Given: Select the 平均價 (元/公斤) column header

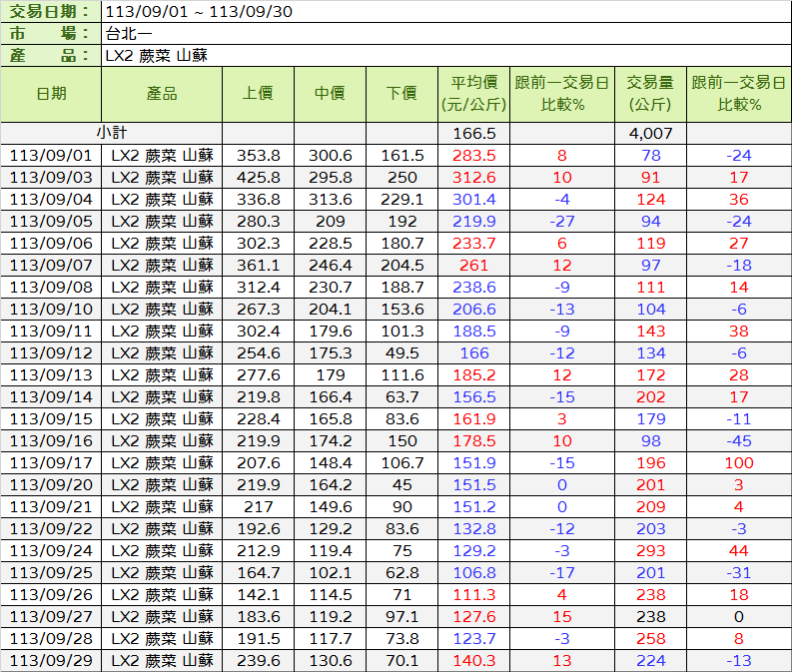Looking at the screenshot, I should tap(473, 94).
